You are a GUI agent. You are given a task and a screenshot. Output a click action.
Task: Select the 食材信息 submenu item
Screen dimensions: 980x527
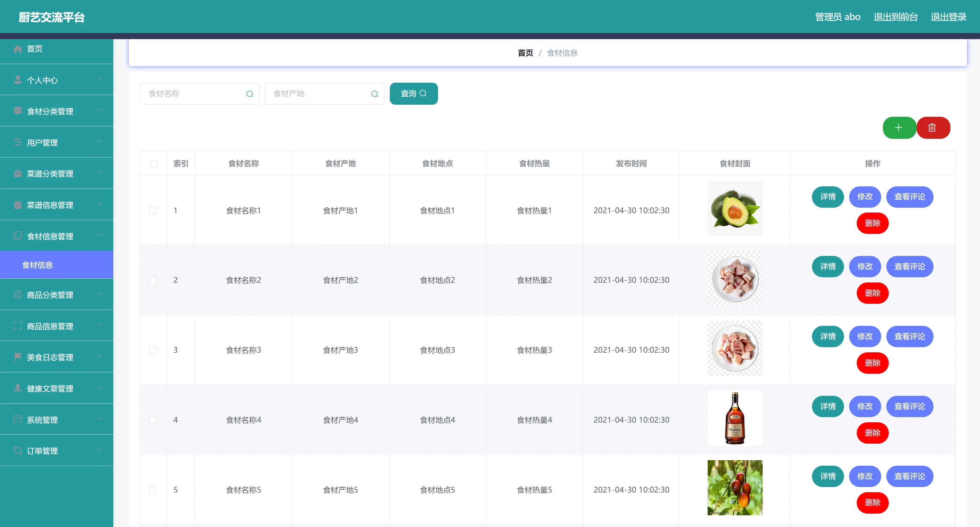click(37, 265)
